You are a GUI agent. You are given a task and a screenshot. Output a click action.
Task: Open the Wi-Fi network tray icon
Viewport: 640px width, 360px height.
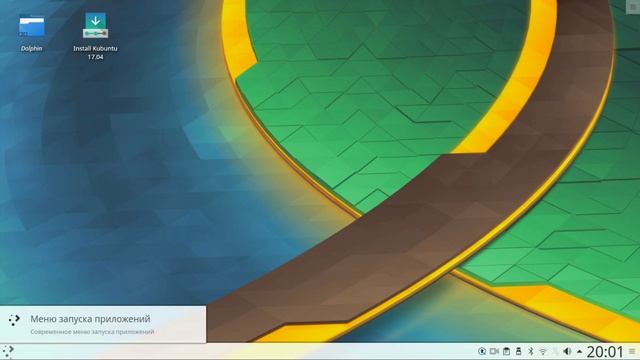543,351
